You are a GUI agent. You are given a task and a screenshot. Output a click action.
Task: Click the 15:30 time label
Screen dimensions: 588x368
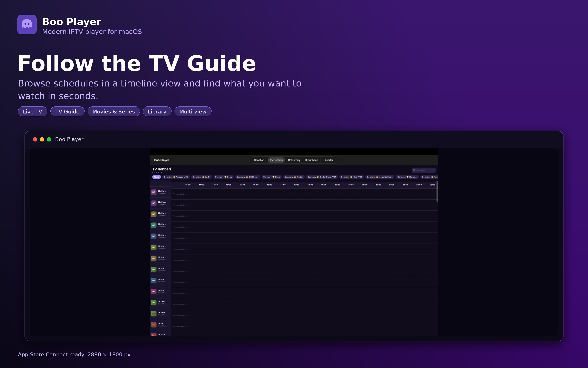[x=242, y=185]
